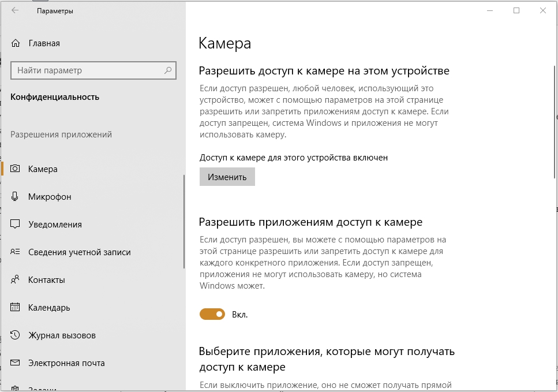Click the notifications icon beside Уведомления
Image resolution: width=558 pixels, height=392 pixels.
coord(16,225)
